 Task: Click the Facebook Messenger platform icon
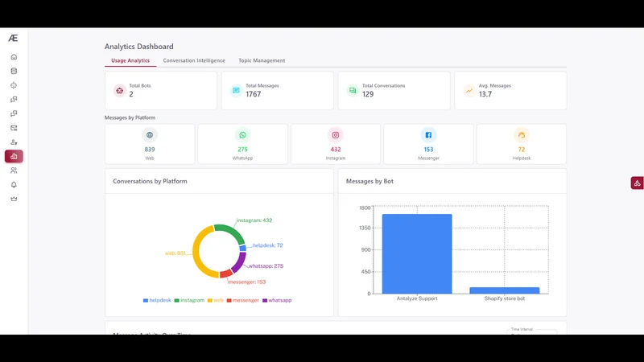point(428,135)
